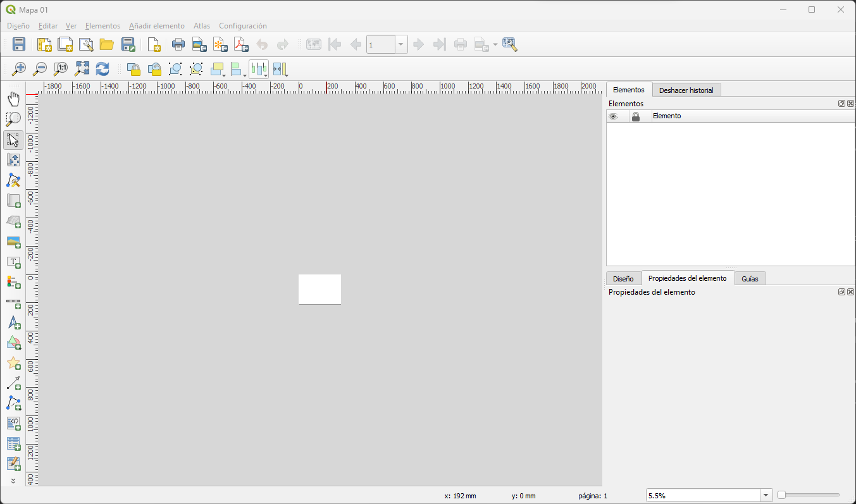Open the zoom level dropdown arrow
856x504 pixels.
767,496
